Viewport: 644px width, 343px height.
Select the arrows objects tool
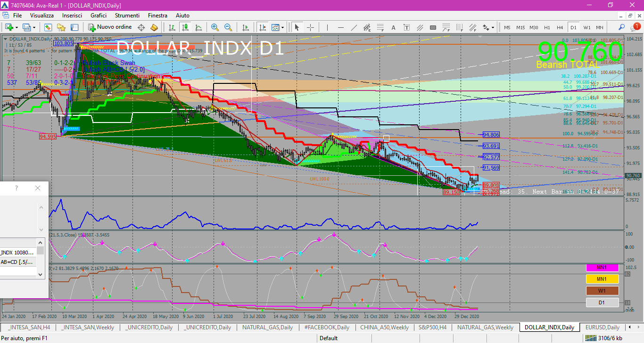(486, 27)
